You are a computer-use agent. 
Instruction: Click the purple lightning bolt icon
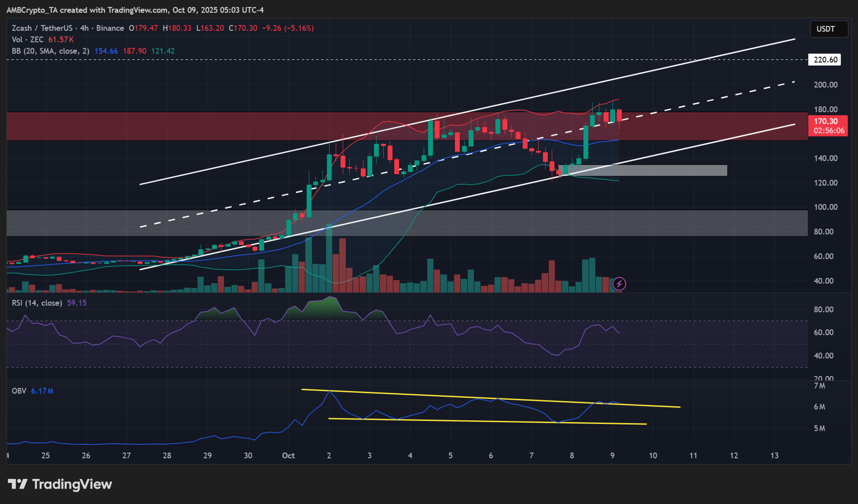coord(619,284)
